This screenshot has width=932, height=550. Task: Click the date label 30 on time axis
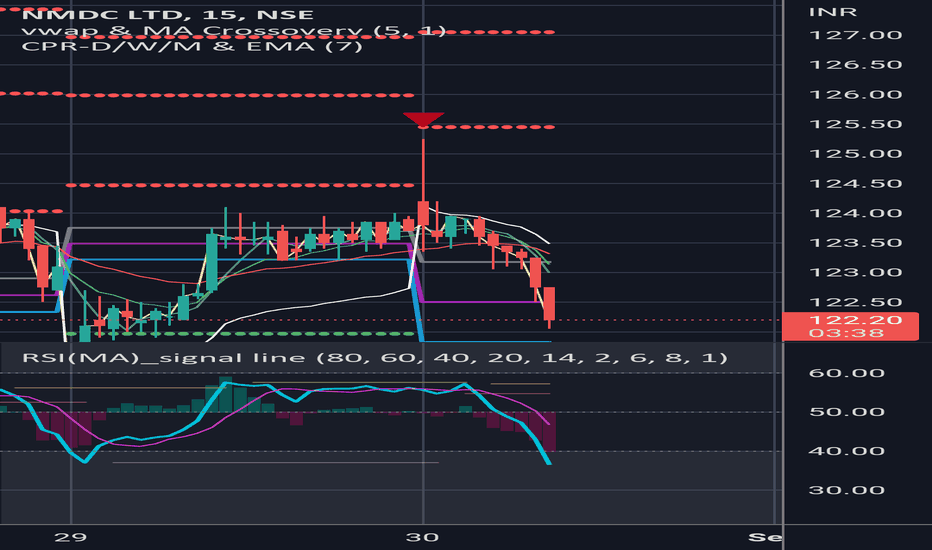click(422, 538)
